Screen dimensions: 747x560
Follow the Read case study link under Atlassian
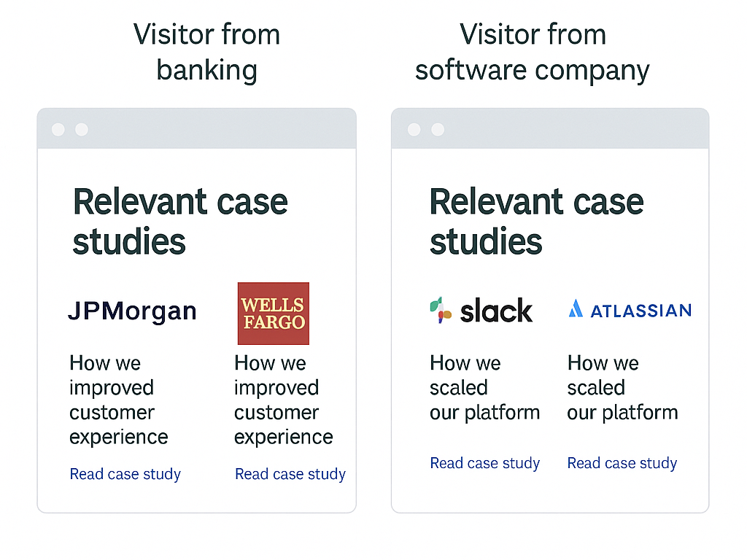622,463
